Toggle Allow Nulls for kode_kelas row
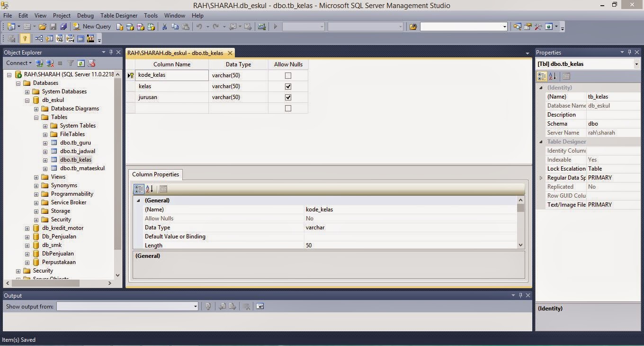The width and height of the screenshot is (644, 346). [288, 75]
